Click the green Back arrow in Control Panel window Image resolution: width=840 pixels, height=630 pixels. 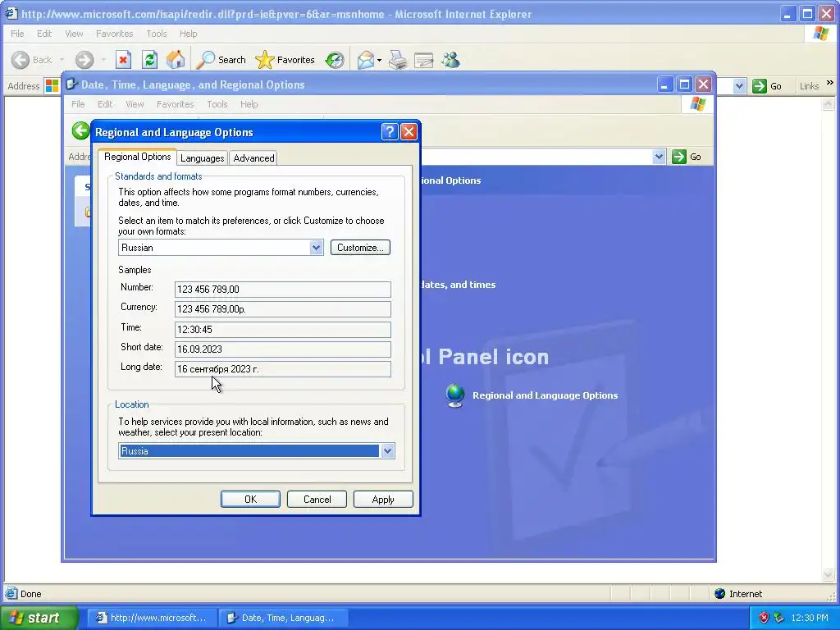pos(81,130)
